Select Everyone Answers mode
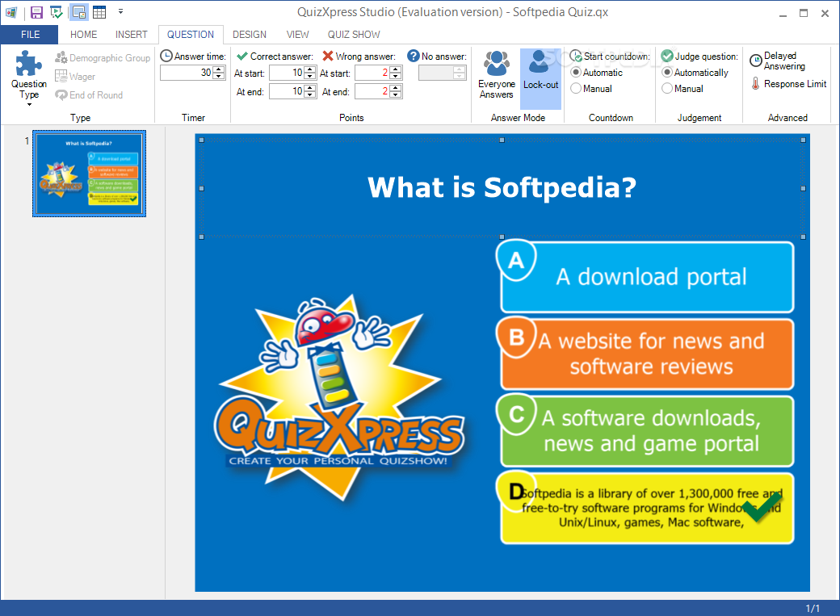This screenshot has width=840, height=616. point(497,75)
